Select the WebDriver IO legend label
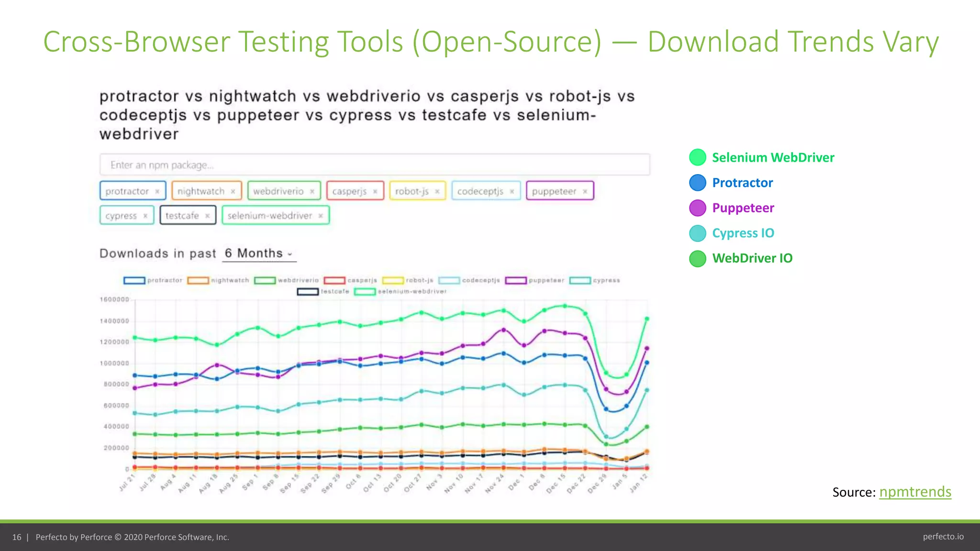This screenshot has height=551, width=980. (752, 258)
